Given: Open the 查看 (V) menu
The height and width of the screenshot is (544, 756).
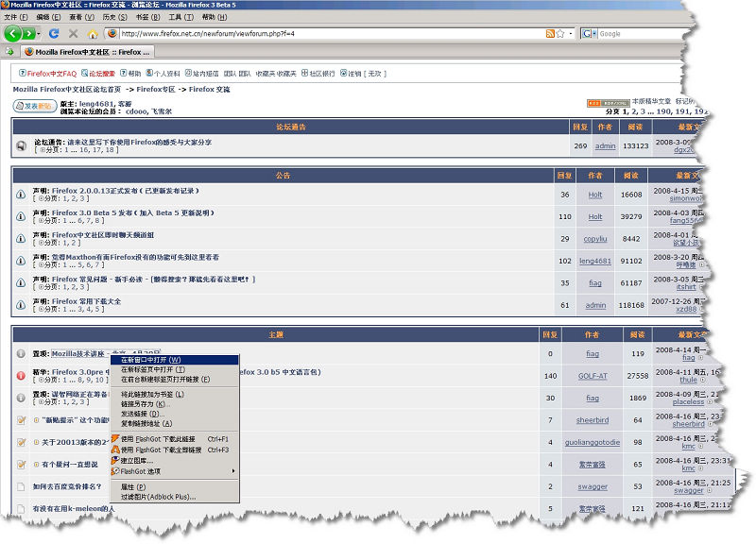Looking at the screenshot, I should click(x=81, y=17).
